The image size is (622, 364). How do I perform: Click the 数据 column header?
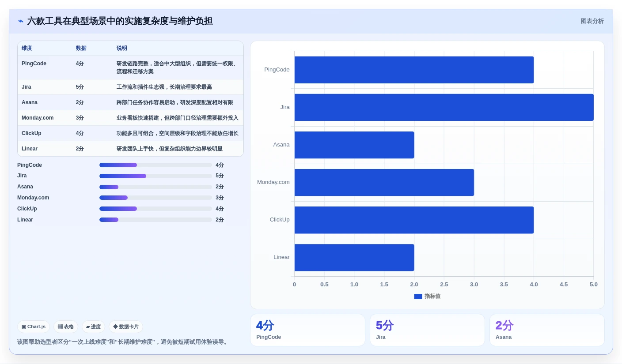(81, 48)
